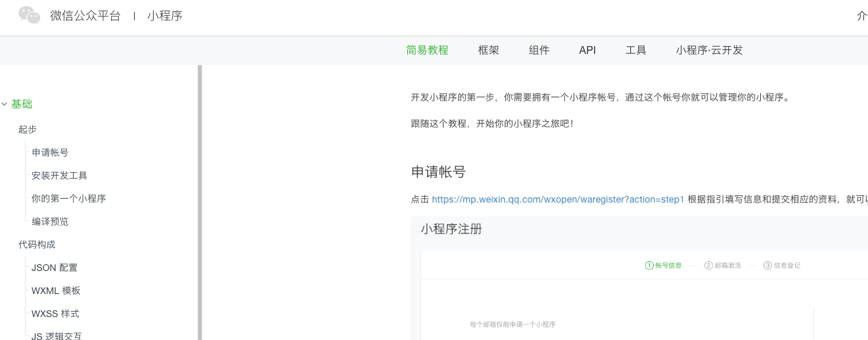Open WXML 模板 sidebar entry
Screen dimensions: 868x340
pyautogui.click(x=56, y=291)
